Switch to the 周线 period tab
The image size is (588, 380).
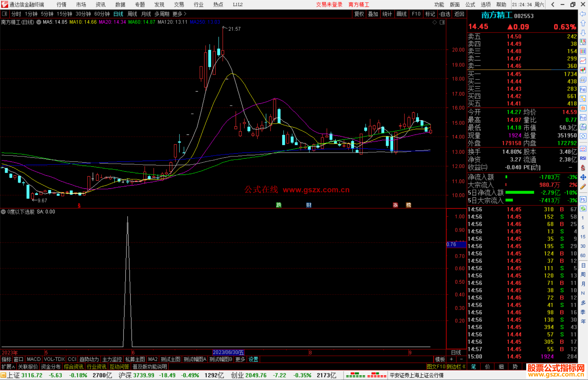pyautogui.click(x=132, y=14)
